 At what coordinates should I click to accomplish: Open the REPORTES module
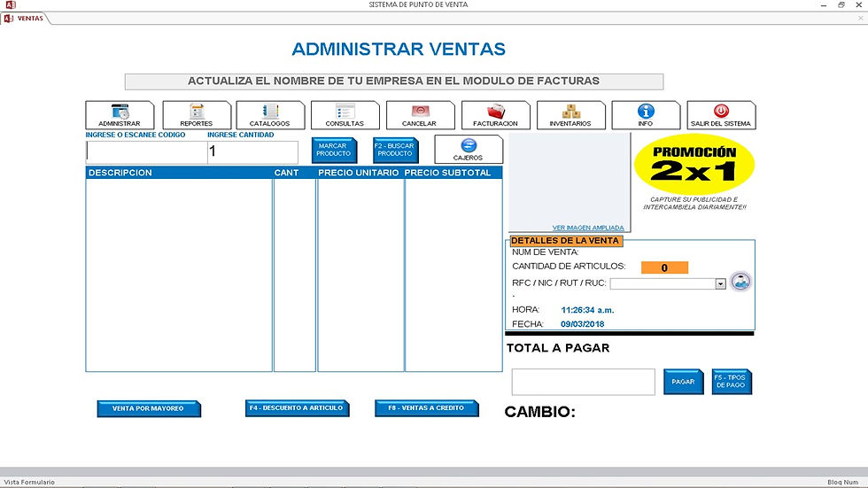pos(197,115)
